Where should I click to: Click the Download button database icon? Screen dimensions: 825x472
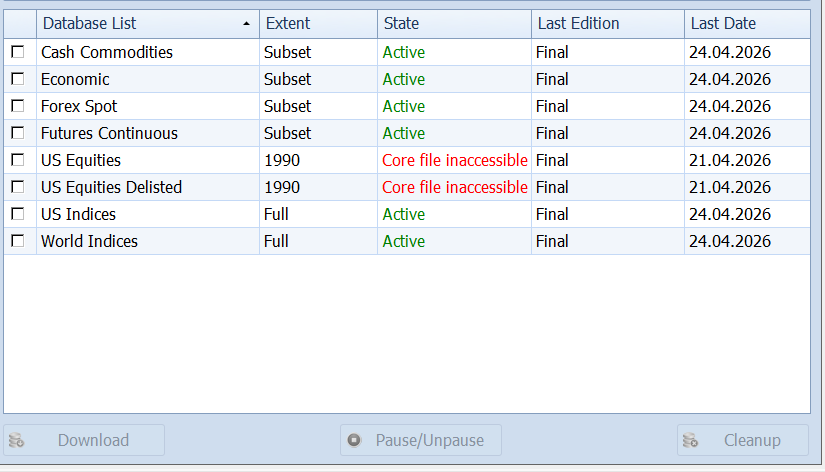coord(16,440)
